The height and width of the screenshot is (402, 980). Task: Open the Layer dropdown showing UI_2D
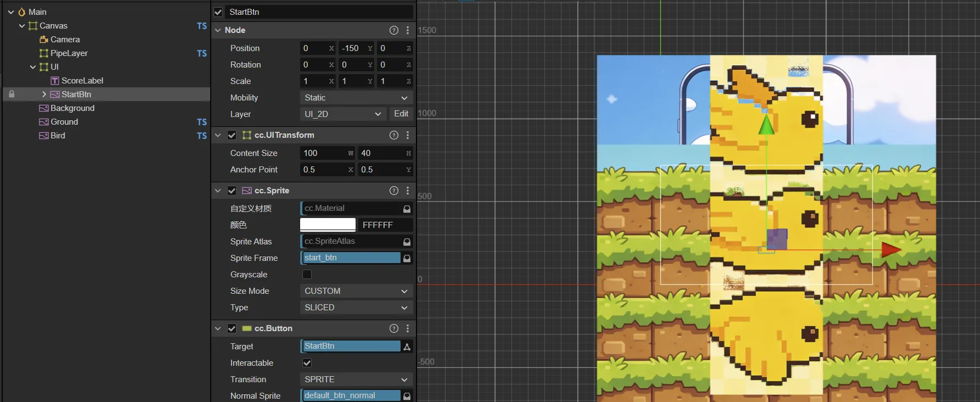coord(342,114)
